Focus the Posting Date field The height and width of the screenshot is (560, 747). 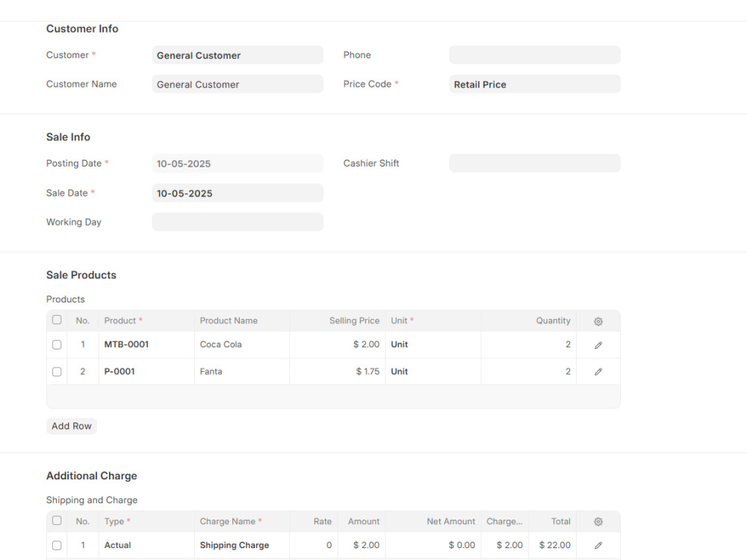[x=238, y=164]
